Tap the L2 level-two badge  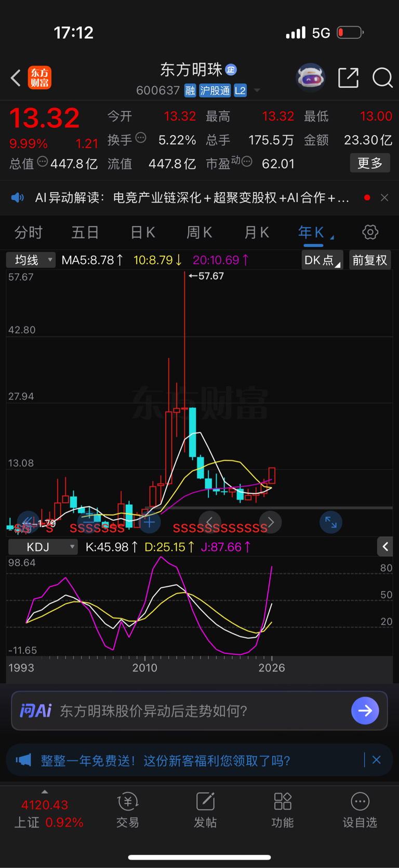click(240, 90)
